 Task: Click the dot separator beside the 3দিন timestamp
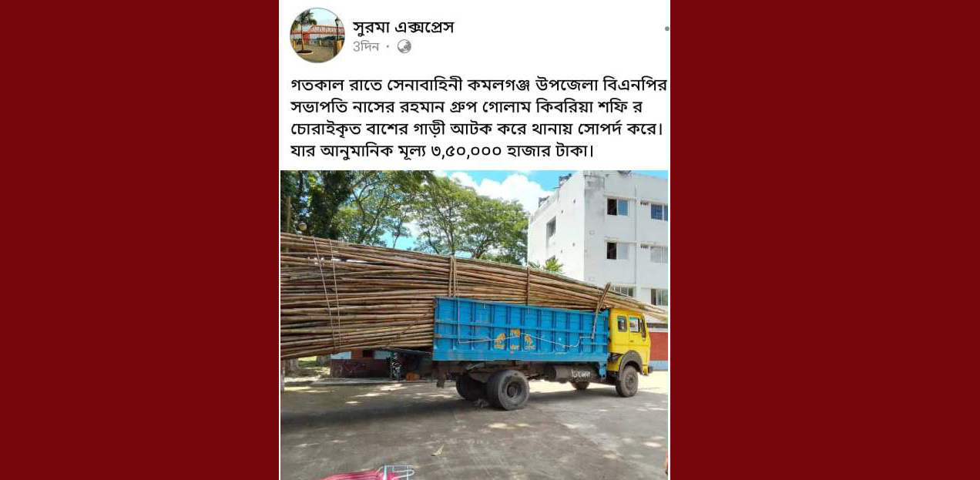click(388, 47)
